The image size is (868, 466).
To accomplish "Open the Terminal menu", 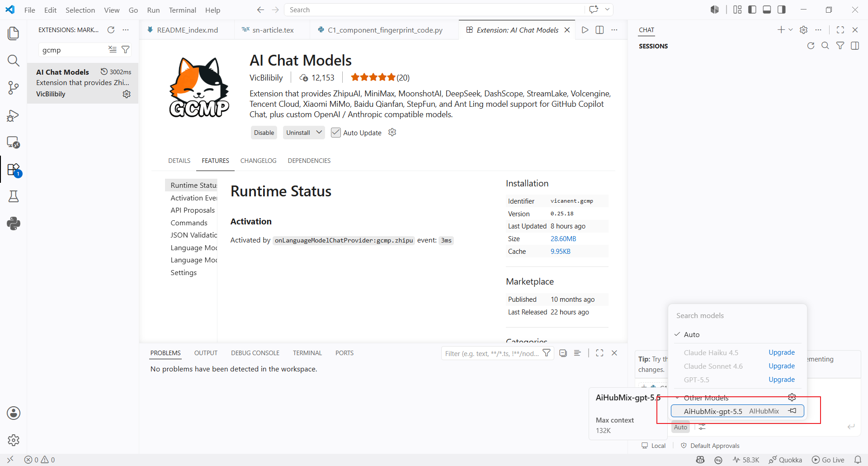I will click(x=182, y=10).
